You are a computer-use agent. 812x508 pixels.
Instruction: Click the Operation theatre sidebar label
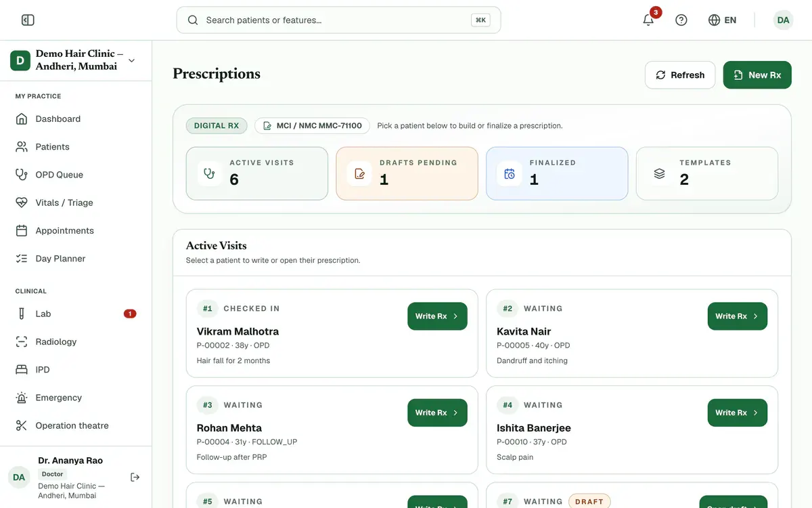pyautogui.click(x=72, y=426)
